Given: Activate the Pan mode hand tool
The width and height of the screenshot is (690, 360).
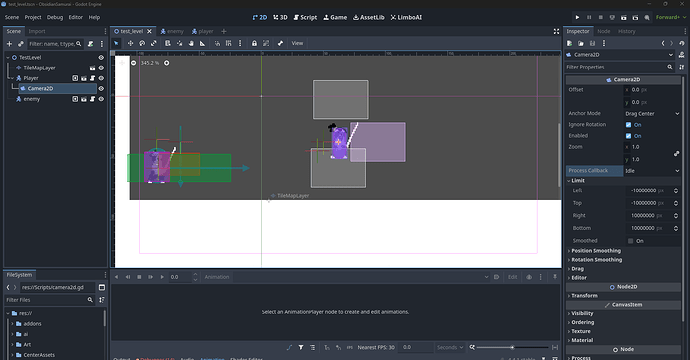Looking at the screenshot, I should tap(191, 43).
